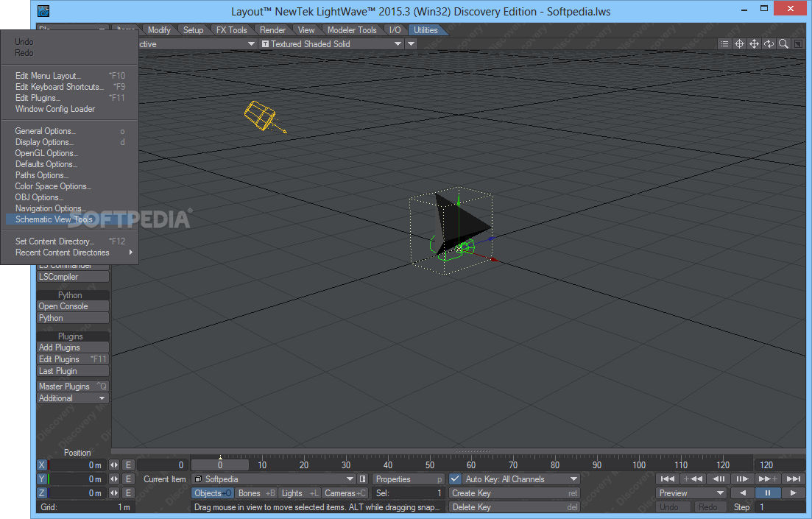Toggle the Y axis channel button
Image resolution: width=812 pixels, height=519 pixels.
42,479
